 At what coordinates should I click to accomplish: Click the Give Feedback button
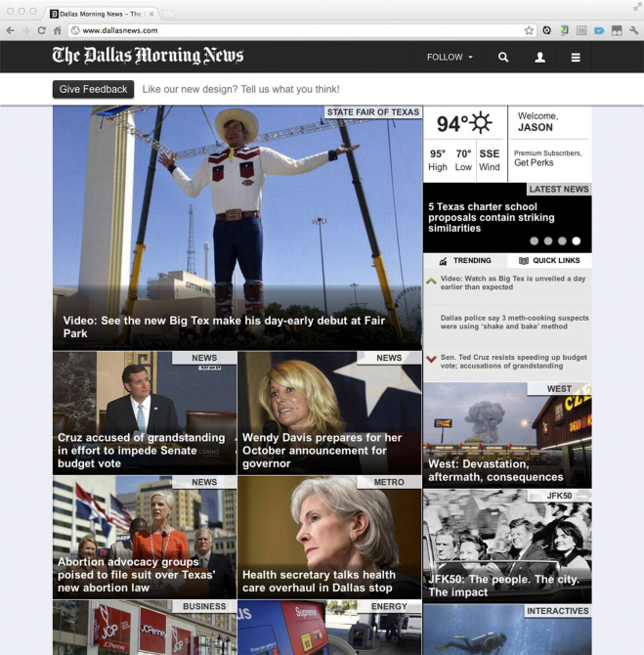(93, 89)
